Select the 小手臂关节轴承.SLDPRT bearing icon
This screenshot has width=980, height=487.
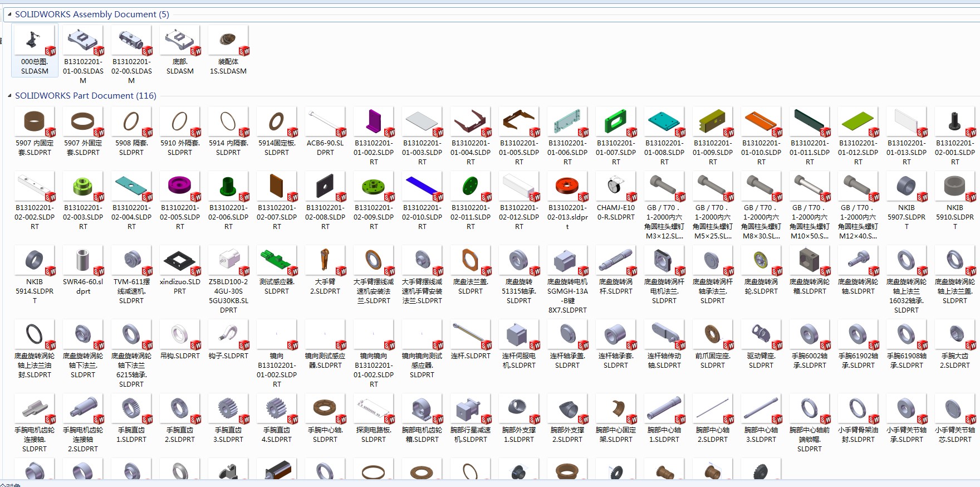pyautogui.click(x=906, y=408)
